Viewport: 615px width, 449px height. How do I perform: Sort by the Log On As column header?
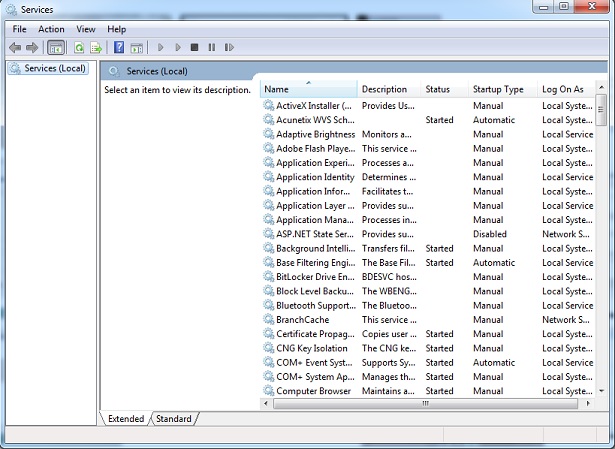(566, 89)
